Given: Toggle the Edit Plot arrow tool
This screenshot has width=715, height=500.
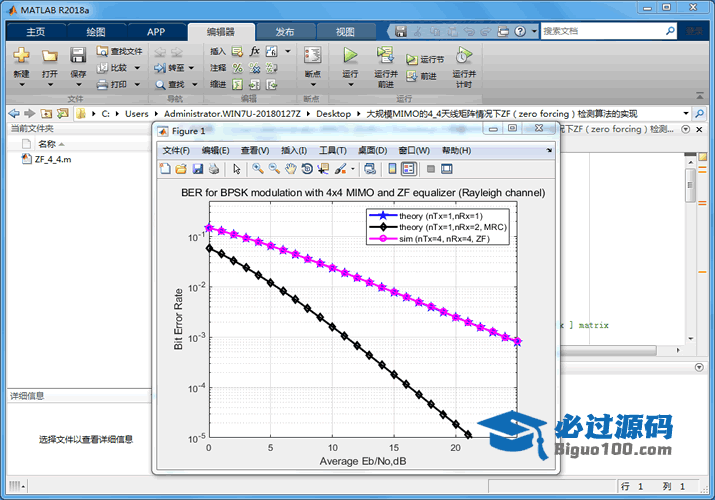Looking at the screenshot, I should point(237,169).
